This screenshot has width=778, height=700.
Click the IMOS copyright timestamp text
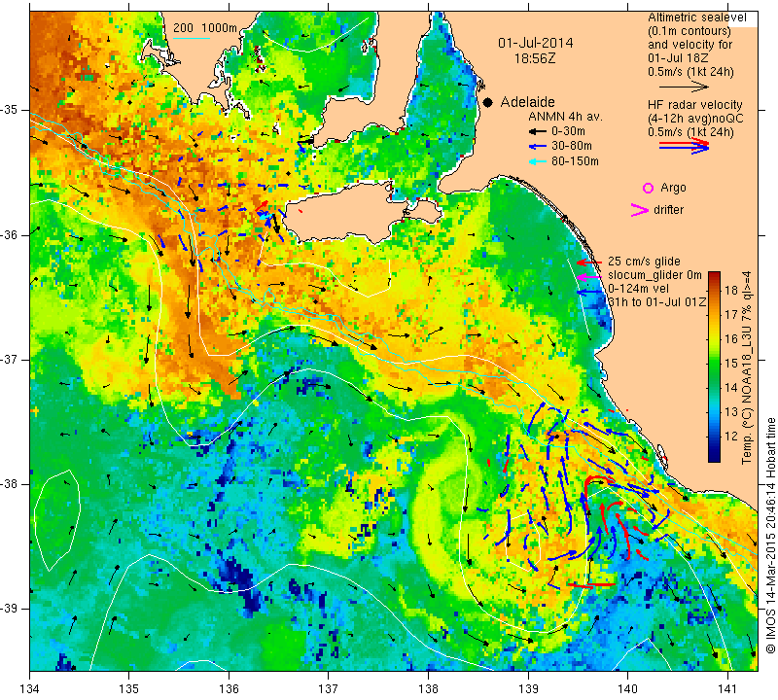[771, 535]
